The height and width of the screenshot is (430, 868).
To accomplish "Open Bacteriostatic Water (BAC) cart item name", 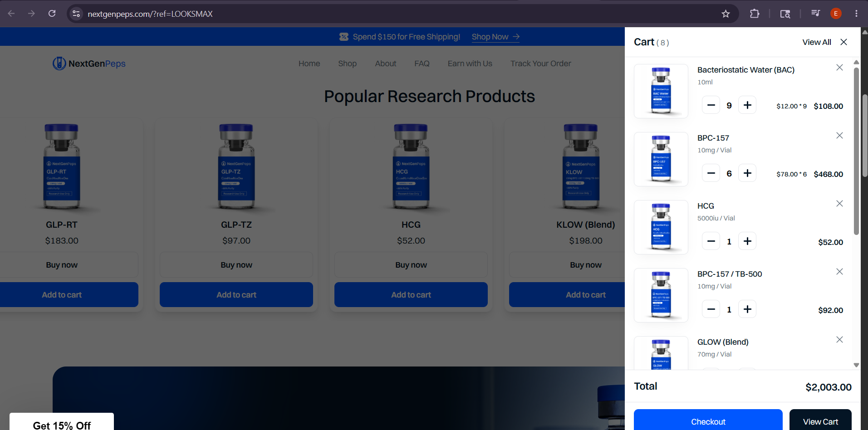I will point(746,70).
